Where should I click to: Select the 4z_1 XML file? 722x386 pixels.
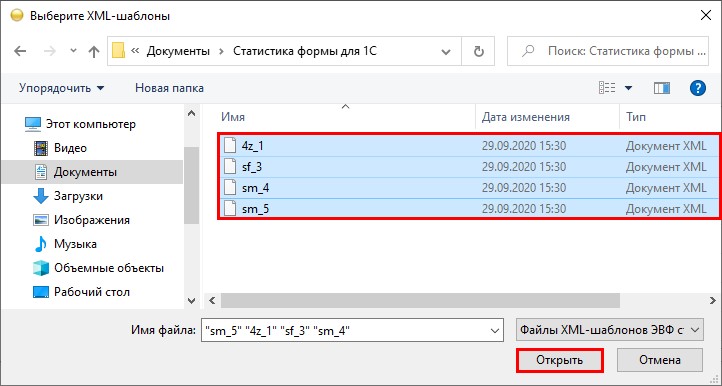pos(468,146)
